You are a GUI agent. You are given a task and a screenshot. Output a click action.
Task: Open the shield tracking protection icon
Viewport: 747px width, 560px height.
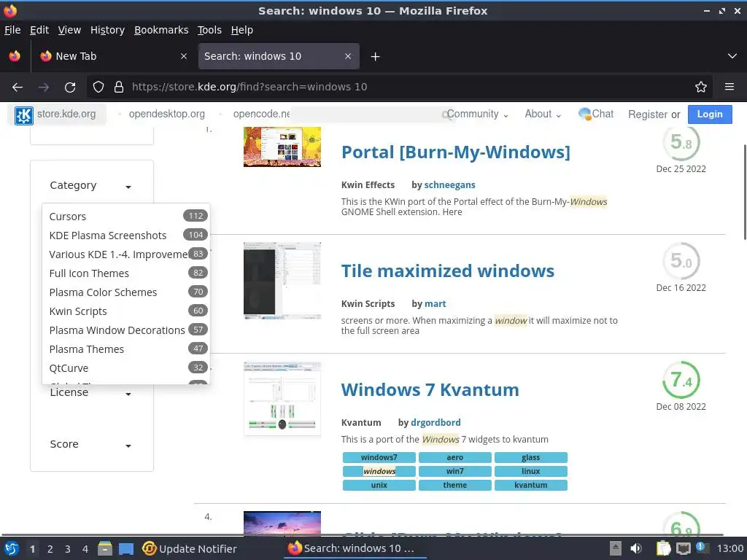98,87
